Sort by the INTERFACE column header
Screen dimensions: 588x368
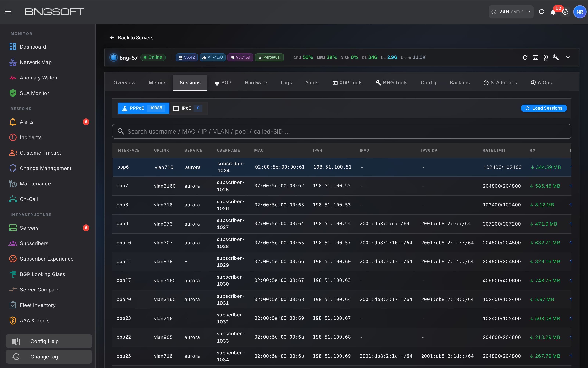[128, 150]
